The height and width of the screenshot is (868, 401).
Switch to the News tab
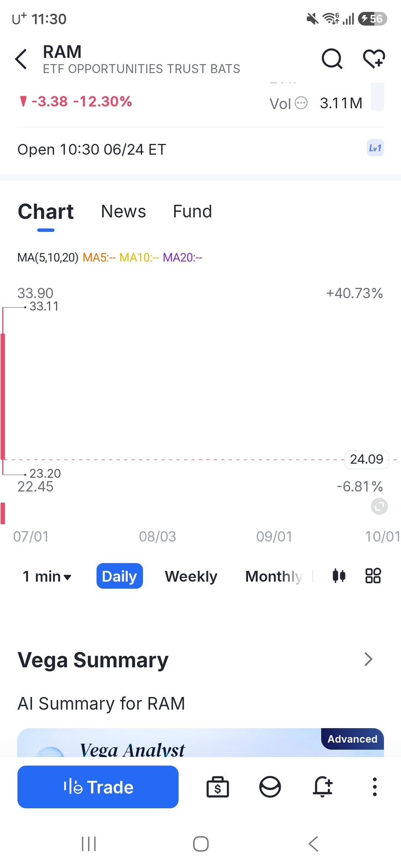point(123,211)
